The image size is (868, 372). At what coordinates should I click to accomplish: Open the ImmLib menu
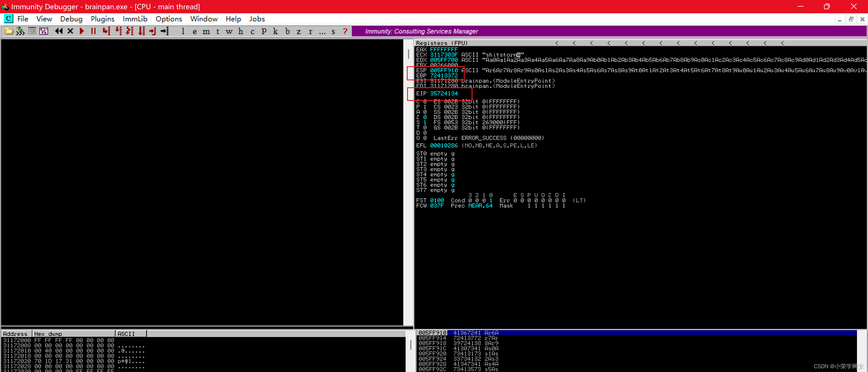pyautogui.click(x=135, y=19)
